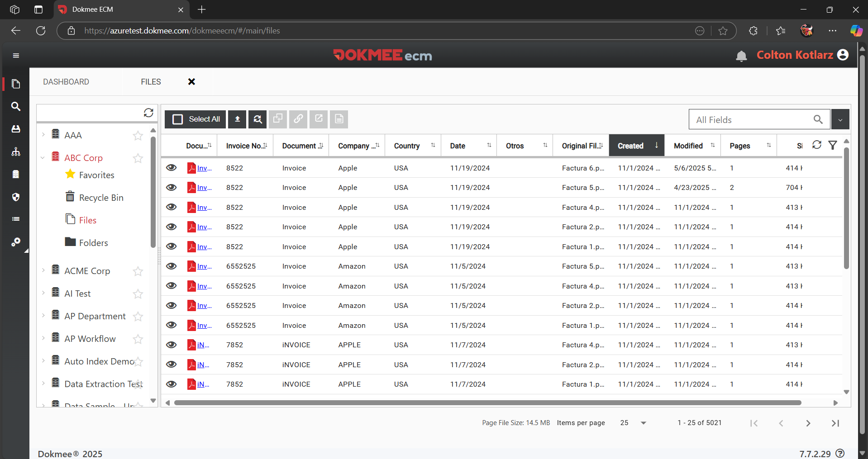Close the FILES tab
Viewport: 868px width, 459px height.
(191, 82)
